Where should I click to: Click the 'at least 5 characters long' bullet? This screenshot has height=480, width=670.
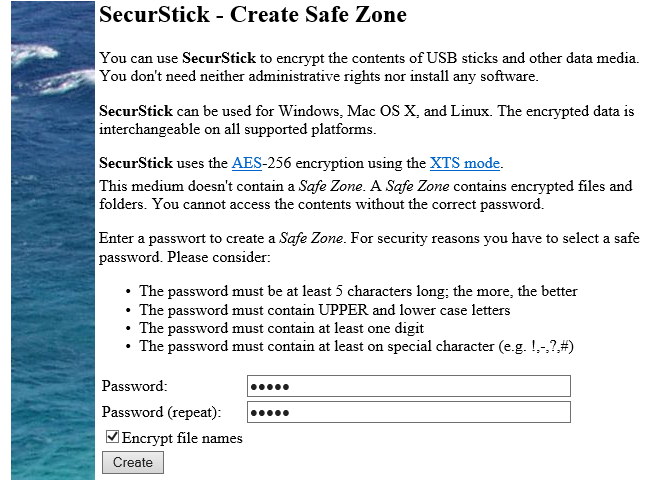tap(358, 292)
